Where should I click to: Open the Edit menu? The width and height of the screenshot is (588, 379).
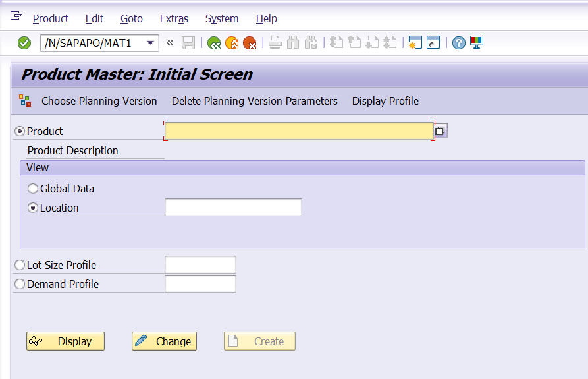click(94, 18)
